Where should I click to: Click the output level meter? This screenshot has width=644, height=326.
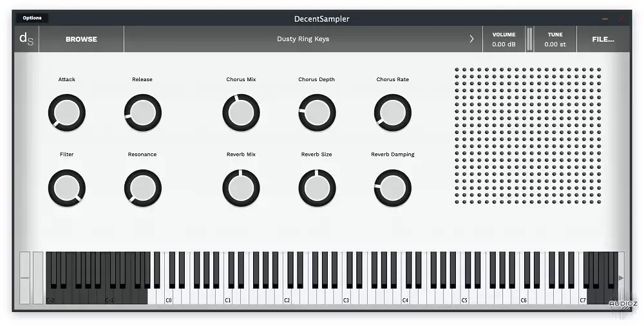pyautogui.click(x=529, y=39)
